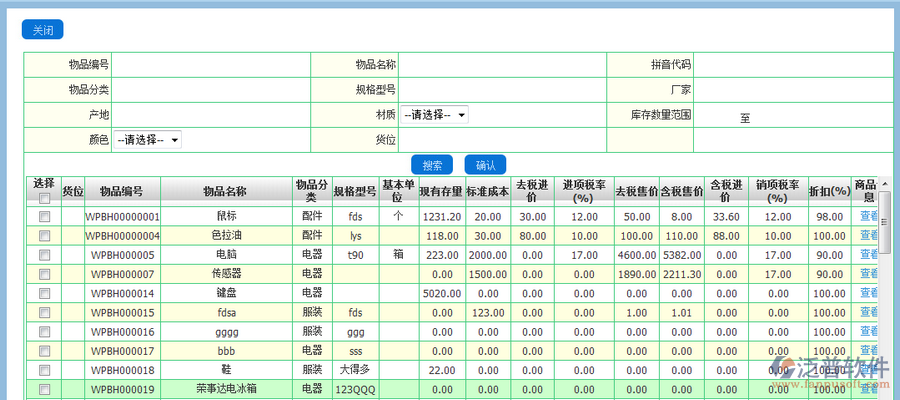Click the 关闭 button

pos(42,30)
